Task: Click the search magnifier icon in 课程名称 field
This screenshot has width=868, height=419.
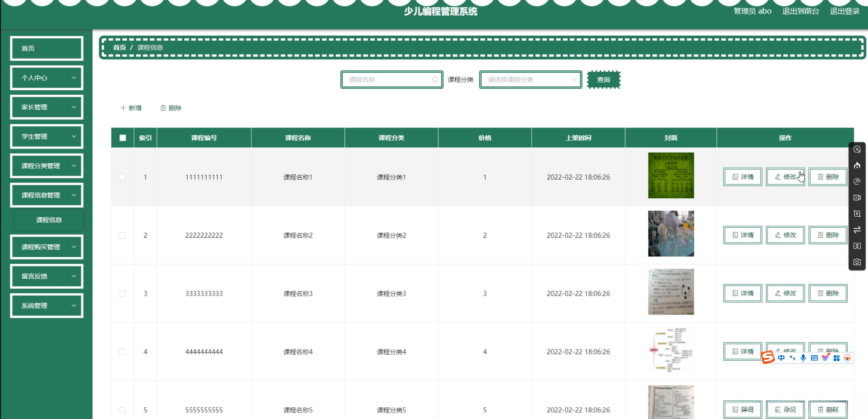Action: pyautogui.click(x=435, y=80)
